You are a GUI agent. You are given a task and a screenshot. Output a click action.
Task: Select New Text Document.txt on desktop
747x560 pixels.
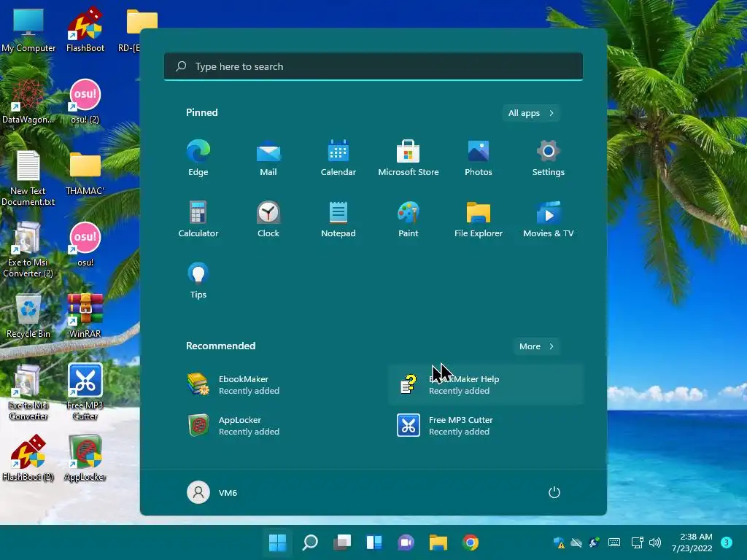(28, 179)
